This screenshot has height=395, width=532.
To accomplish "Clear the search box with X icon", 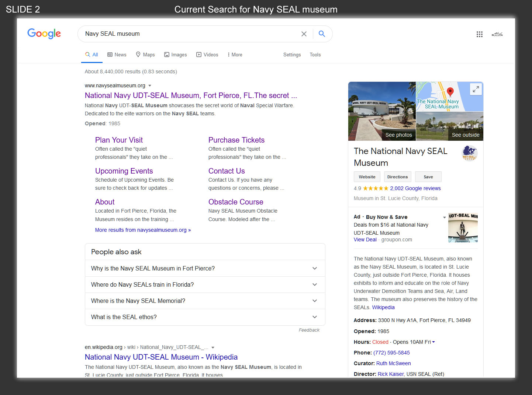I will point(304,34).
